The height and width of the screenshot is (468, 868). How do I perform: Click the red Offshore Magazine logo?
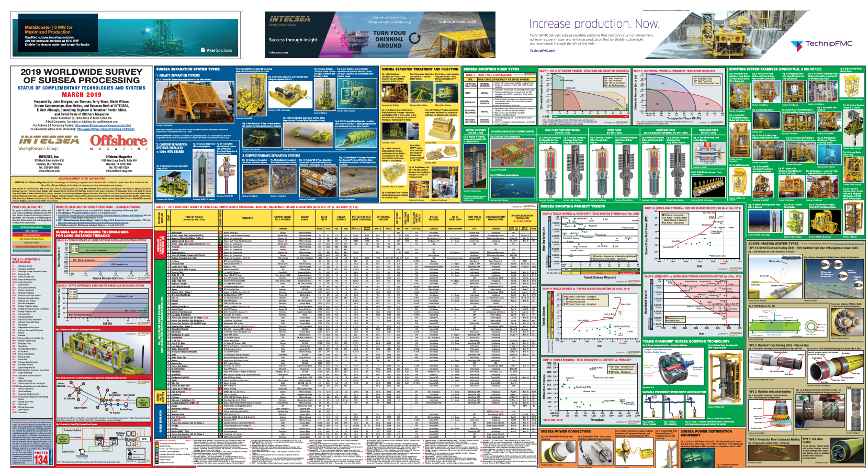tap(119, 141)
